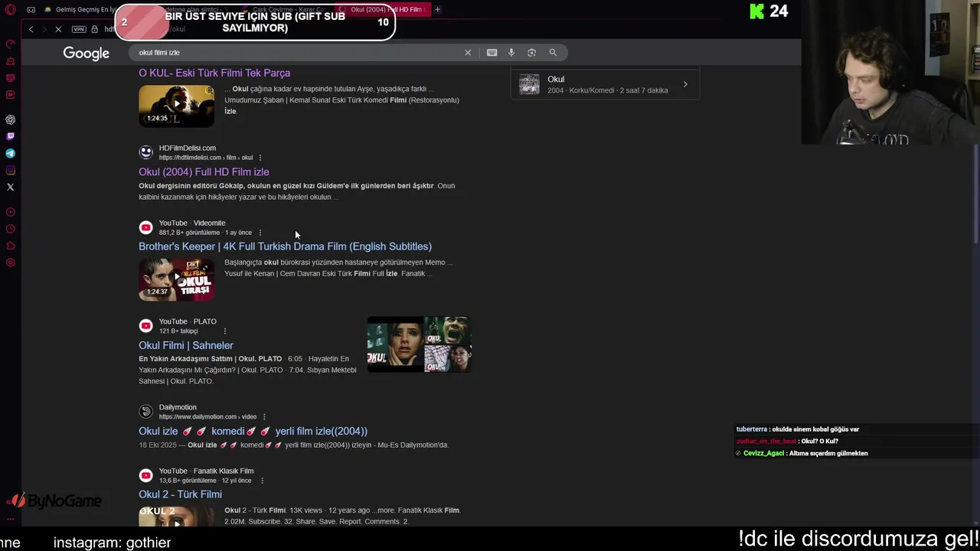Screen dimensions: 980x551
Task: Open a new tab with plus button
Action: (x=437, y=9)
